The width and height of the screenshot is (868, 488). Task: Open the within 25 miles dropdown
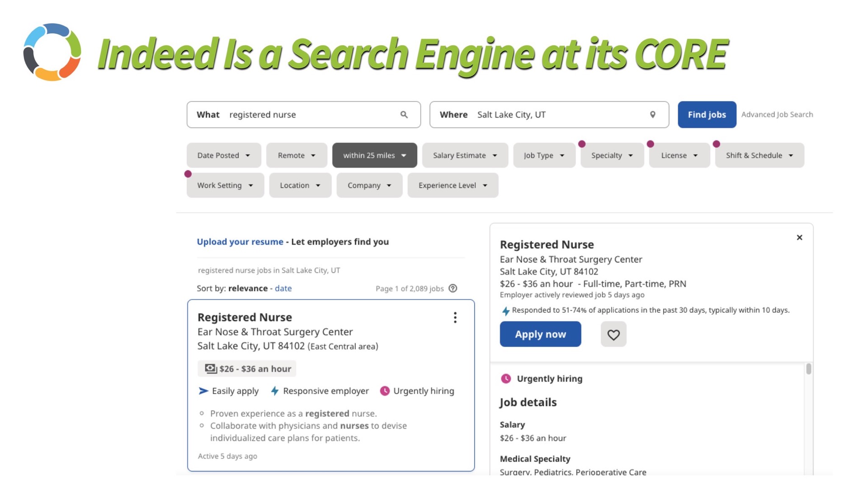(374, 155)
